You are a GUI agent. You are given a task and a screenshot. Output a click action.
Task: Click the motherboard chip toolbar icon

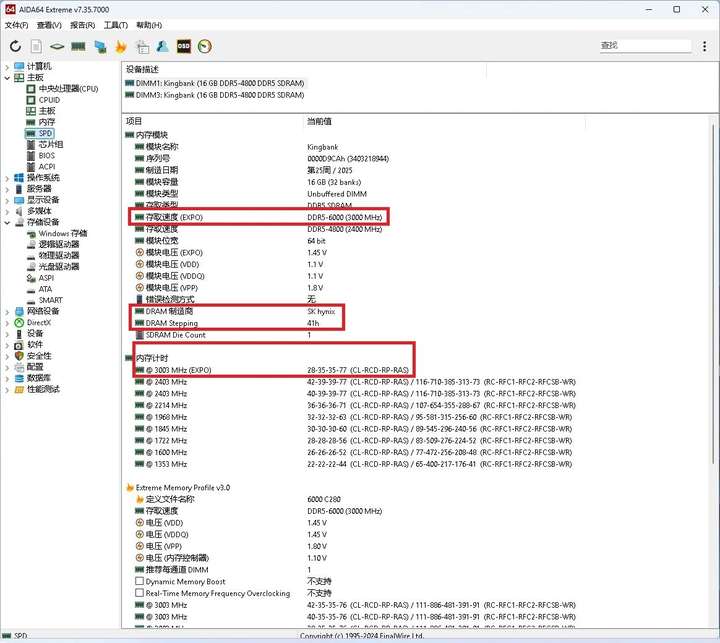(x=57, y=46)
